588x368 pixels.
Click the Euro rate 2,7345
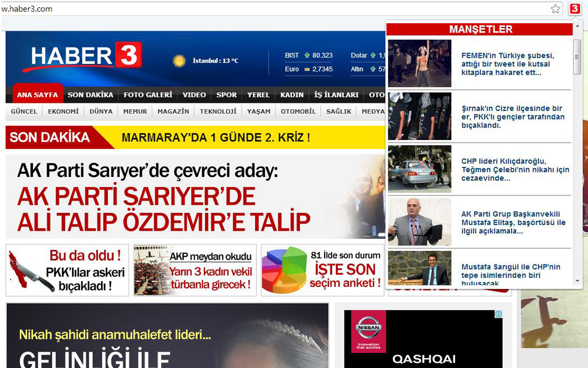[322, 69]
